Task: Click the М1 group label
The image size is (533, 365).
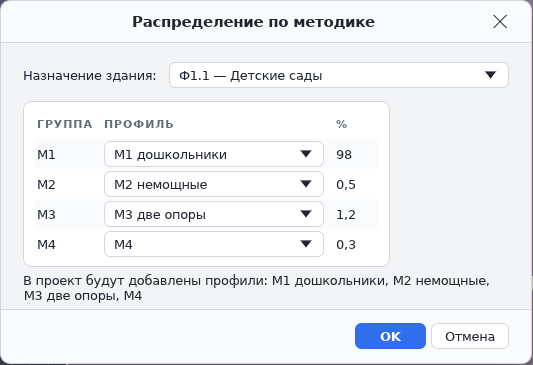Action: (46, 155)
